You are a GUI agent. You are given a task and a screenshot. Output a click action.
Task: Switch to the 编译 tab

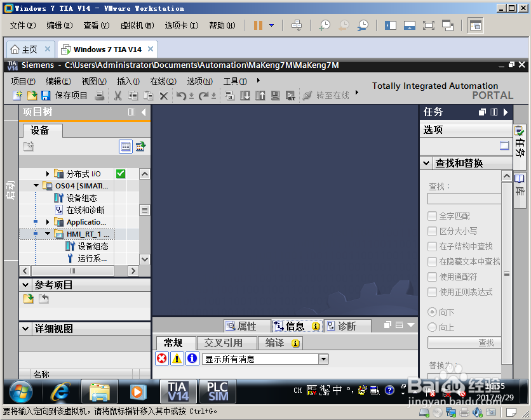point(280,343)
